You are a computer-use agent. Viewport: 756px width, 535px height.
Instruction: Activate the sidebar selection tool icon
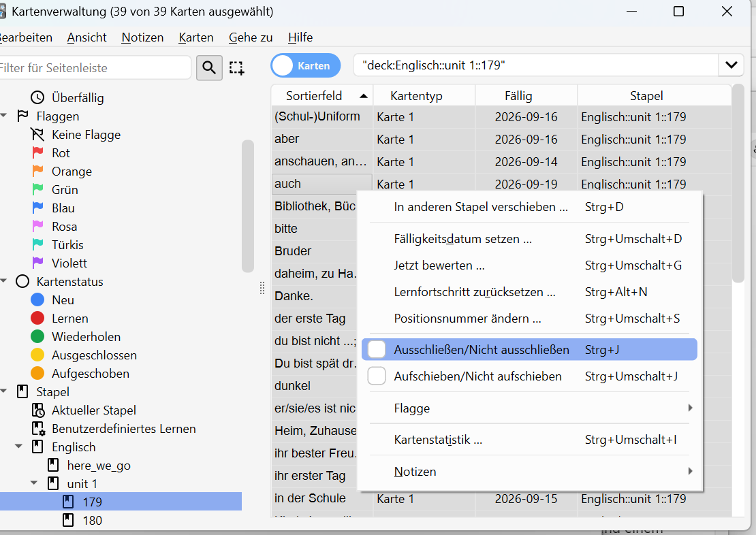pos(236,67)
